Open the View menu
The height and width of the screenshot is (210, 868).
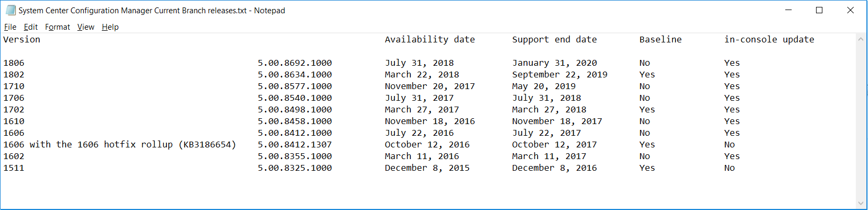[x=85, y=27]
